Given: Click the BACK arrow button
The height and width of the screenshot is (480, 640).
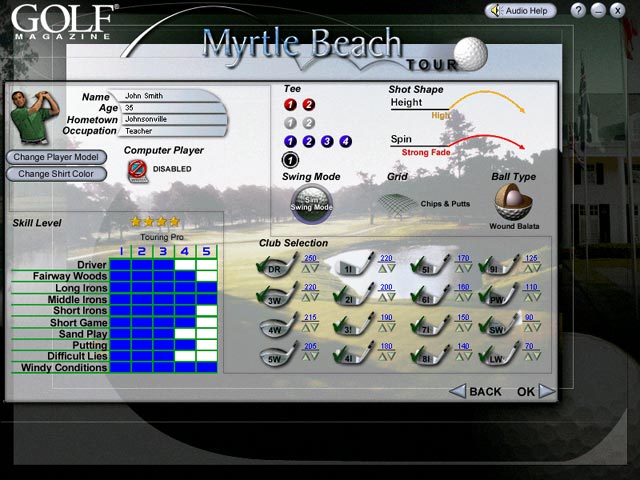Looking at the screenshot, I should [x=476, y=391].
